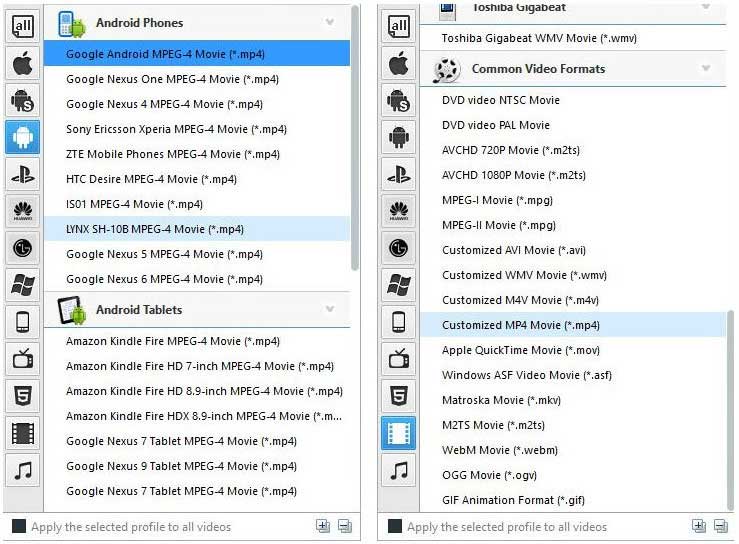Select Customized AVI Movie (*.avi)
Screen dimensions: 739x544
(x=573, y=250)
